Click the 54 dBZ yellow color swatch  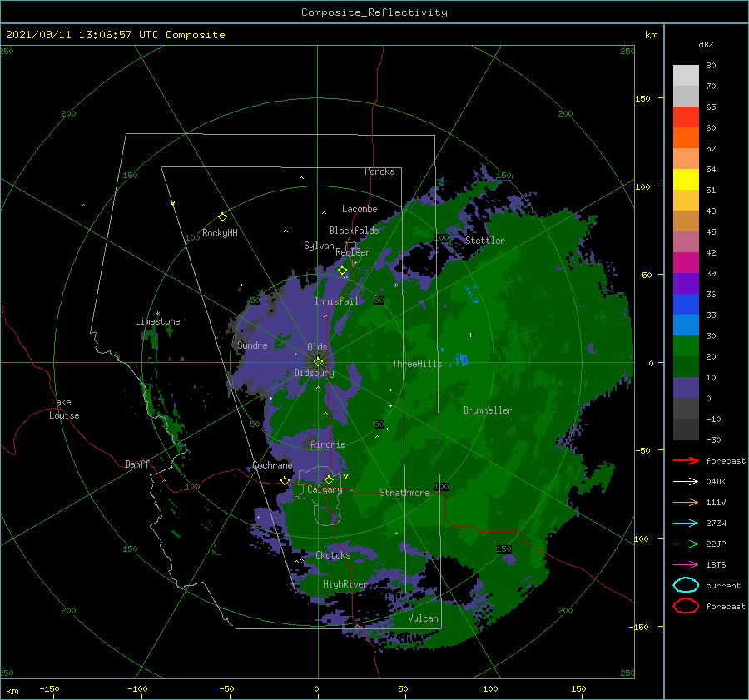pyautogui.click(x=686, y=179)
